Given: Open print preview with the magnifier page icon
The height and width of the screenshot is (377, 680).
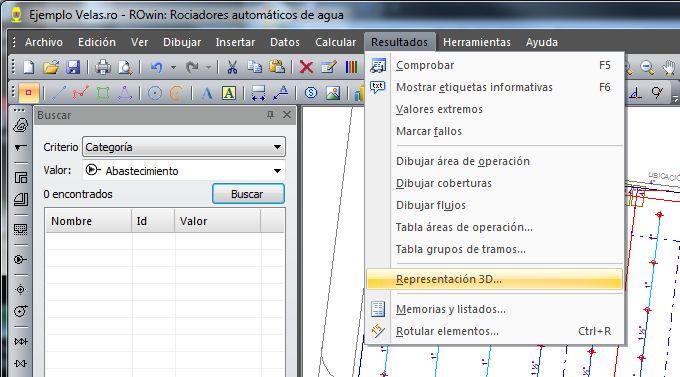Looking at the screenshot, I should [125, 67].
